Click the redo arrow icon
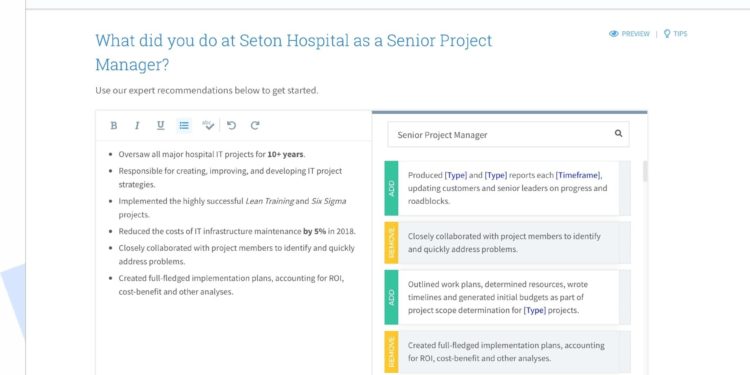The height and width of the screenshot is (375, 750). point(255,125)
